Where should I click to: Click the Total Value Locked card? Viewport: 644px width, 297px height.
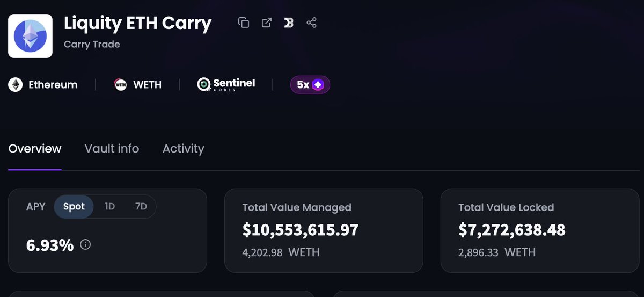pos(540,230)
